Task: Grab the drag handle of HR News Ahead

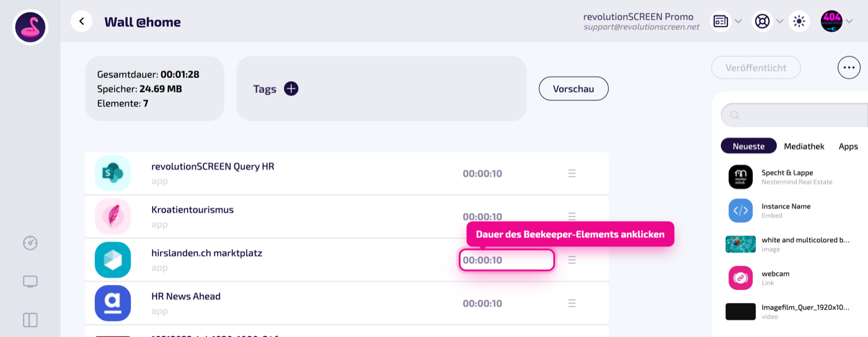Action: [572, 303]
